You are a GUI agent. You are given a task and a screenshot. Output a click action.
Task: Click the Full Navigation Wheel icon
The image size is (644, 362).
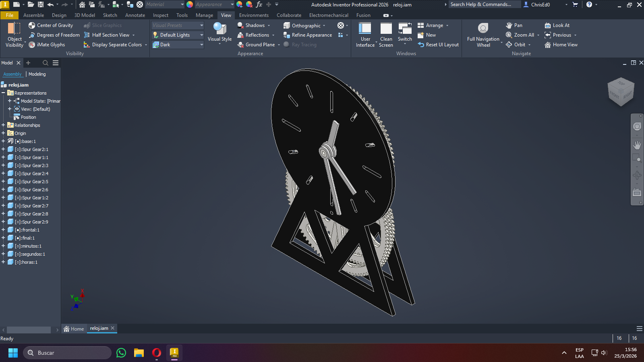click(483, 28)
